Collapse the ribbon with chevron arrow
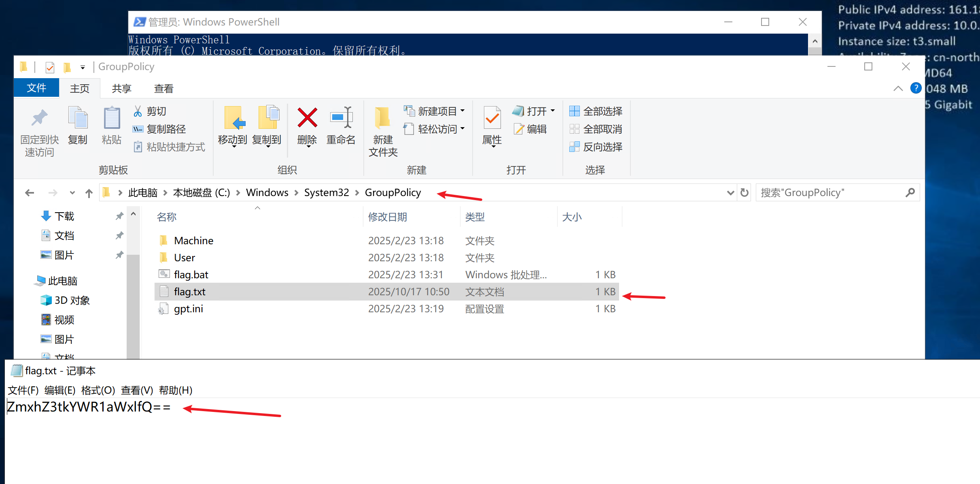Screen dimensions: 980x484 tap(898, 89)
